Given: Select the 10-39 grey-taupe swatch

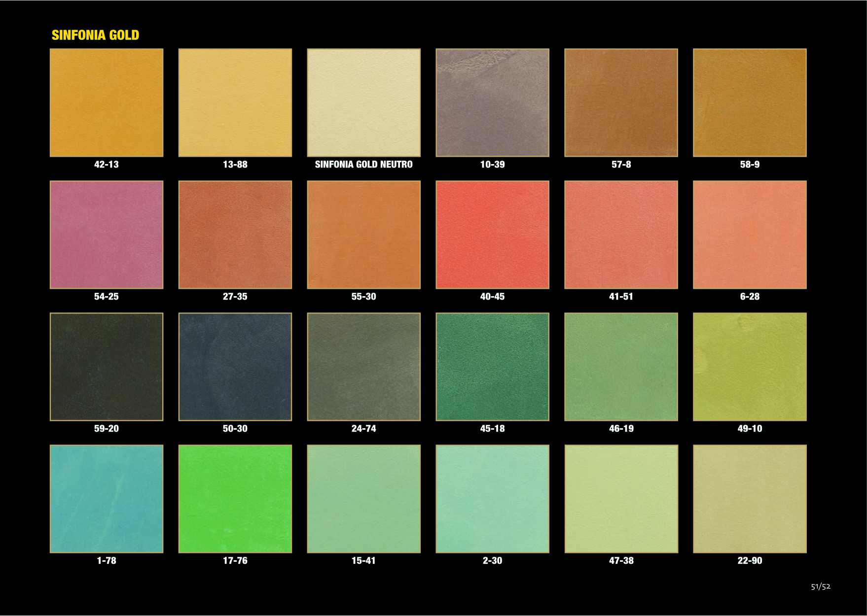Looking at the screenshot, I should 493,103.
